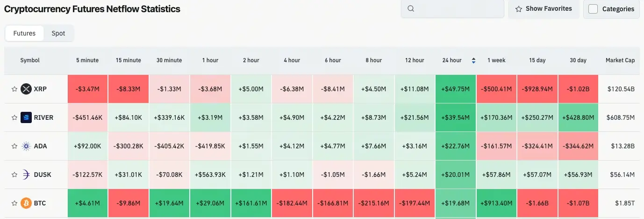Click DUSK market cap $56.14M

pos(622,175)
